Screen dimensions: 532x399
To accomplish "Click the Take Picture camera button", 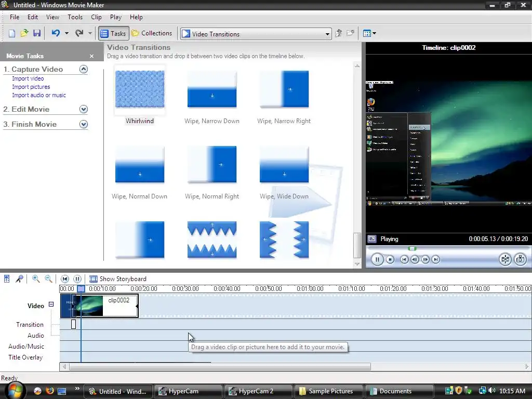I will coord(521,260).
